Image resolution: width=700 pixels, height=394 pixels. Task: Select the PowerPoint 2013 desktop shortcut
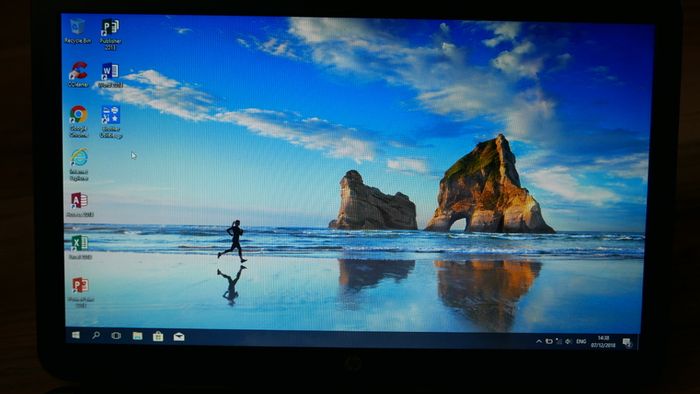coord(81,292)
